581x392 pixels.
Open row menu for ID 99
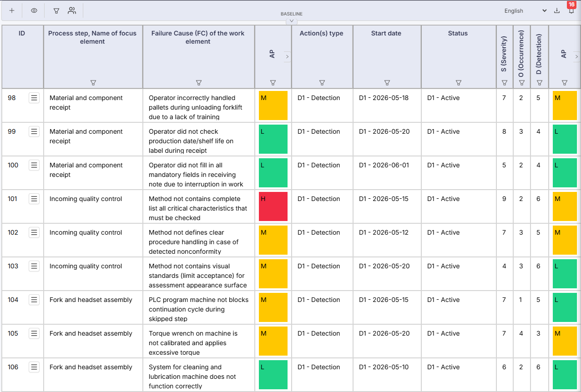click(x=34, y=131)
